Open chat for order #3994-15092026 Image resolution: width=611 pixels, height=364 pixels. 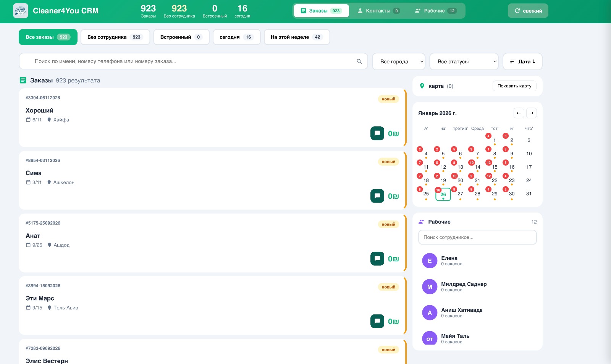point(377,321)
